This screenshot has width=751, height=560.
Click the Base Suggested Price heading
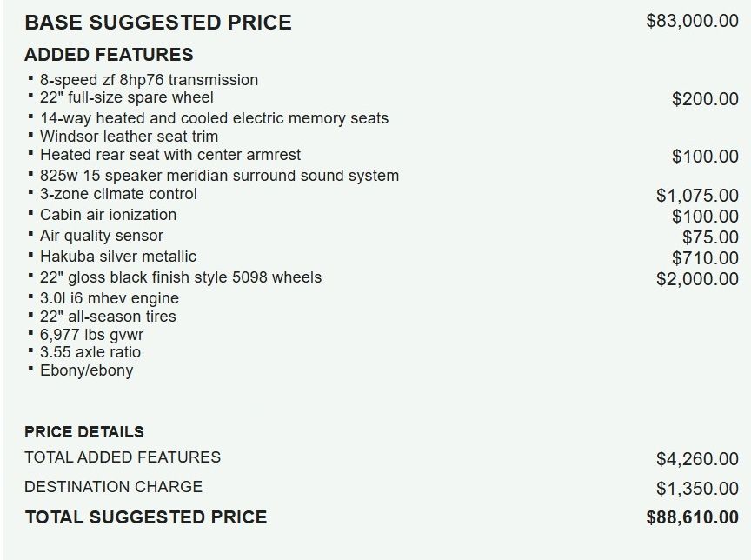(158, 23)
